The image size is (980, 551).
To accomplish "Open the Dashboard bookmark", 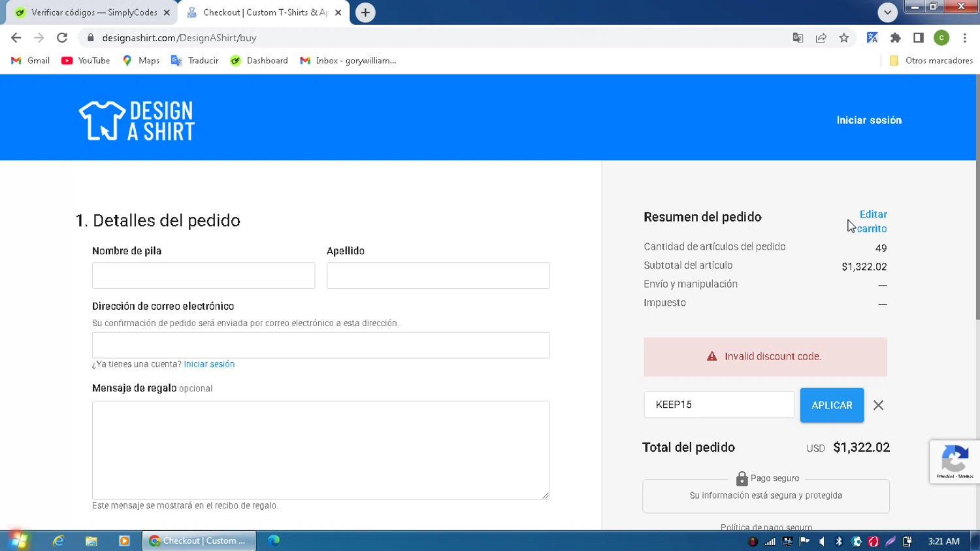I will (x=259, y=60).
